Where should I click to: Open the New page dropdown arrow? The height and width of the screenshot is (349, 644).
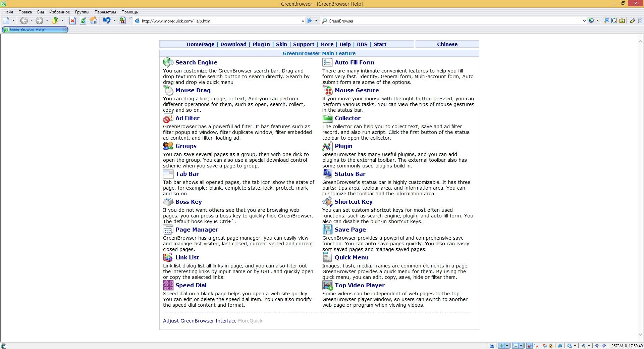pos(13,21)
